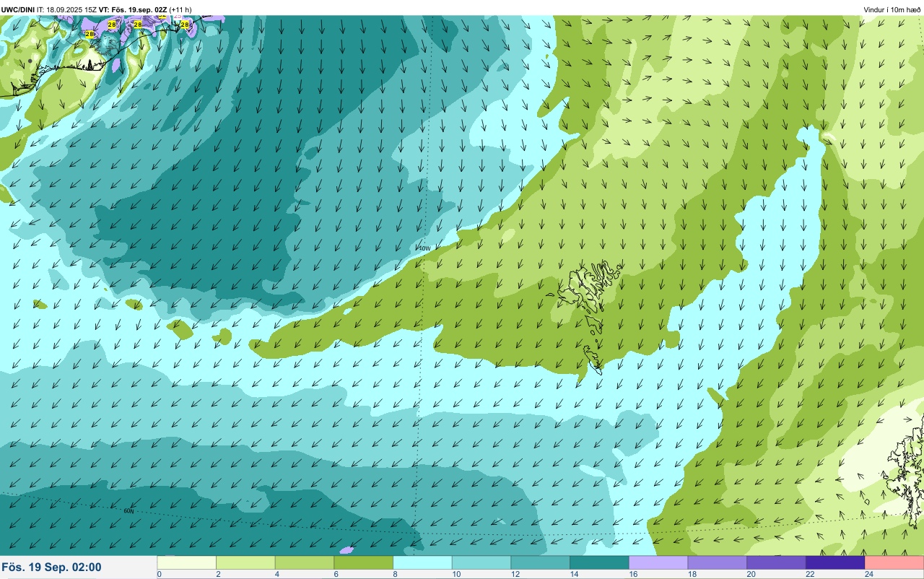The height and width of the screenshot is (579, 924).
Task: Select the 8–10 pale cyan legend swatch
Action: pos(423,562)
